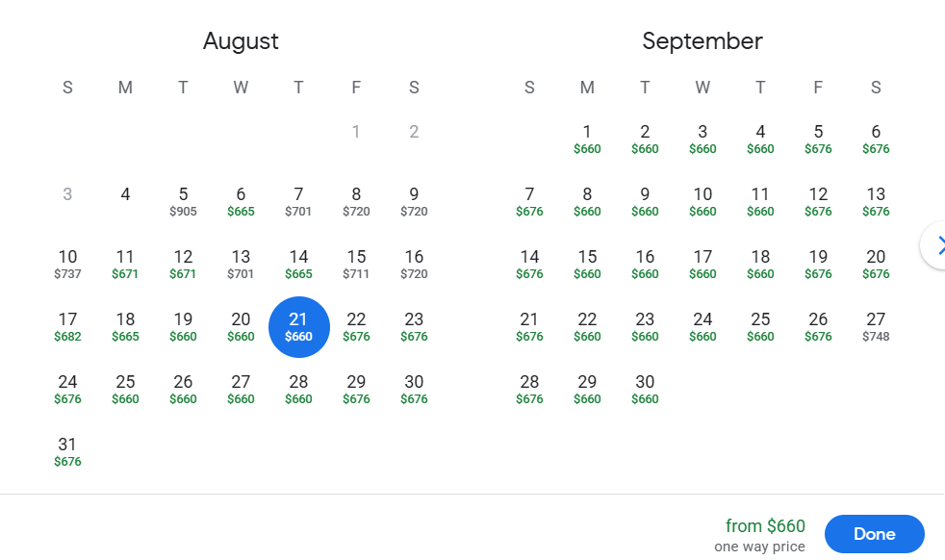945x560 pixels.
Task: Select August 10 priced $737
Action: pos(67,264)
